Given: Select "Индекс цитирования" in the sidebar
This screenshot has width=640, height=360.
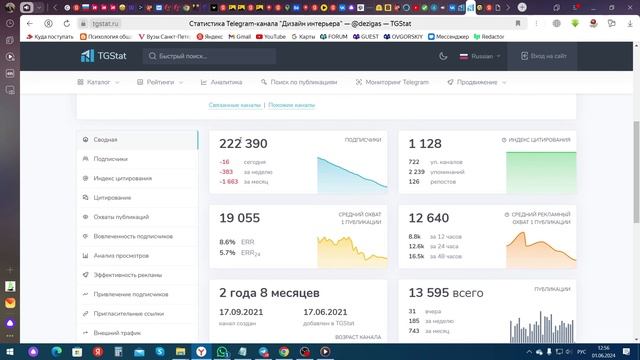Looking at the screenshot, I should pos(138,178).
